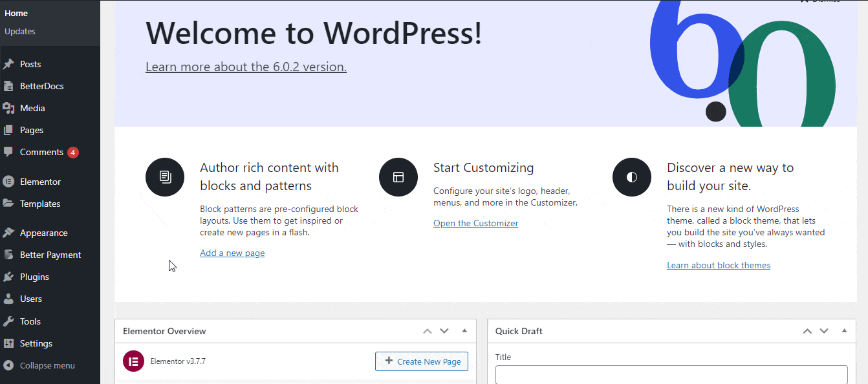
Task: Move Quick Draft widget down
Action: (824, 331)
